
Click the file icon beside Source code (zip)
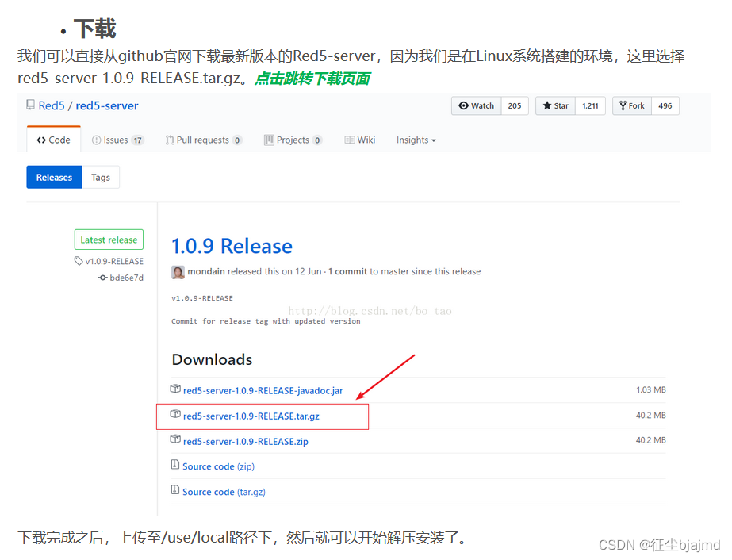click(x=175, y=465)
